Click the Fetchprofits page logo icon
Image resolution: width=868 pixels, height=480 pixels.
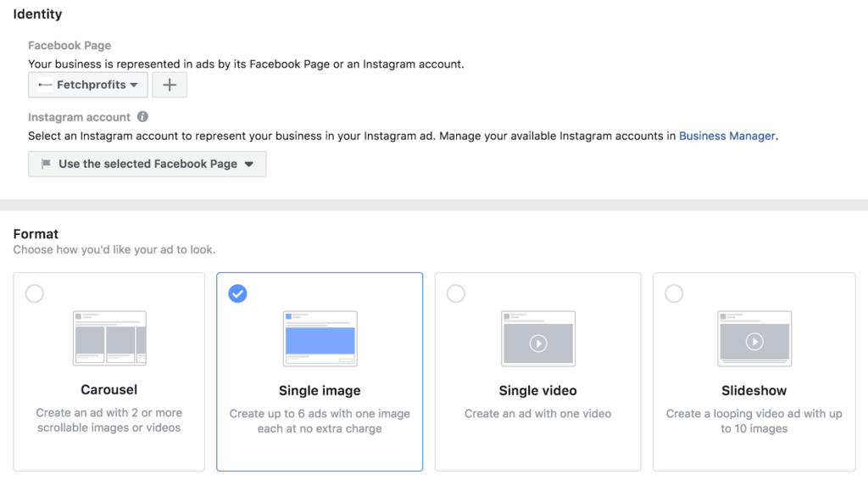pos(45,85)
